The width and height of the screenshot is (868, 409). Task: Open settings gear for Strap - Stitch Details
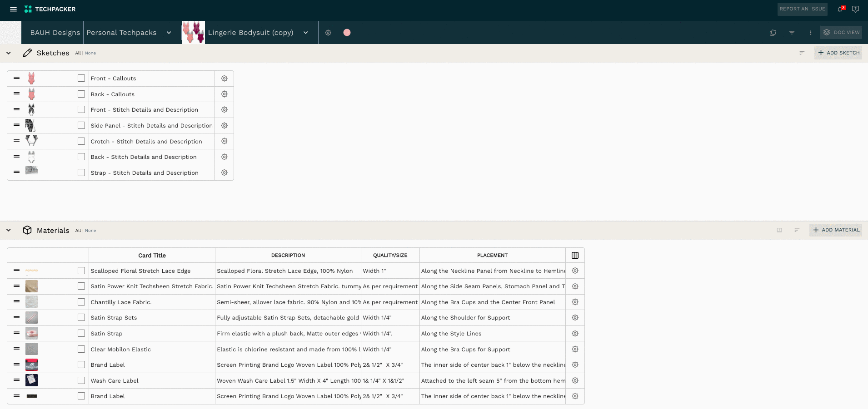click(x=224, y=172)
